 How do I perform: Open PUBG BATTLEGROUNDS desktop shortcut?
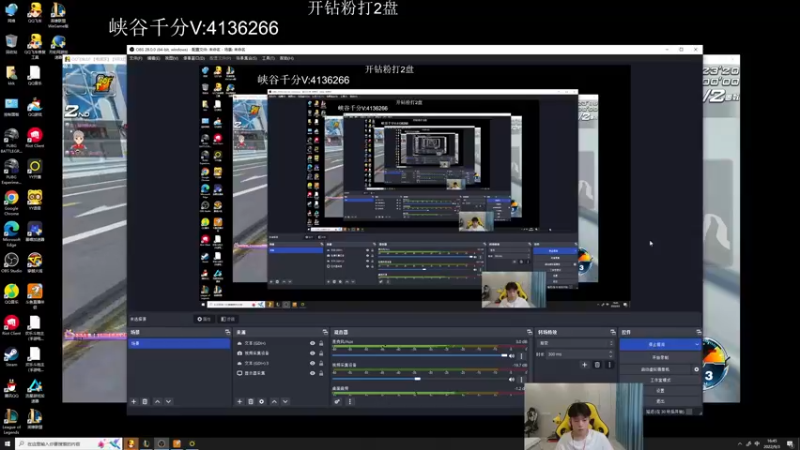click(11, 140)
